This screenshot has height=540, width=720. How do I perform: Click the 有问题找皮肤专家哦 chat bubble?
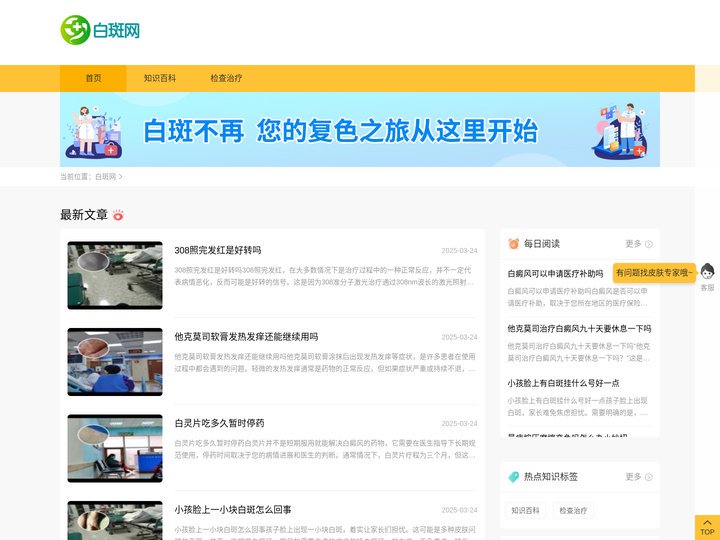click(x=654, y=273)
